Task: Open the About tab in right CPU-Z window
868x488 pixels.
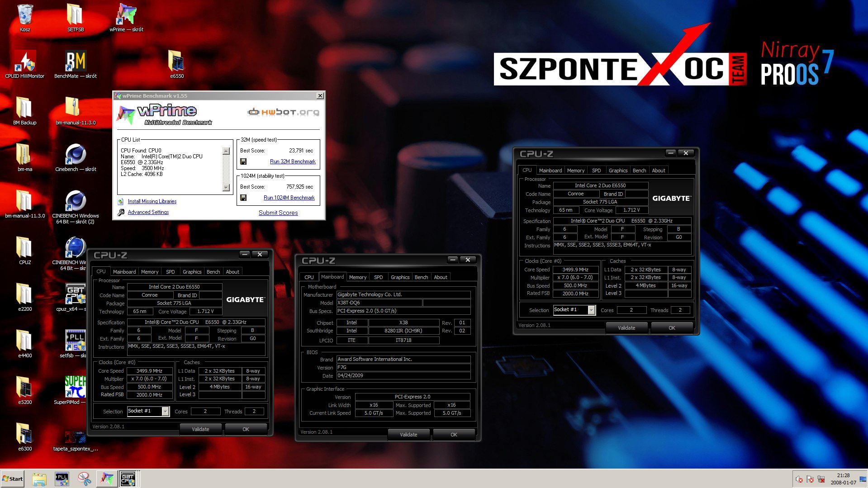Action: point(659,171)
